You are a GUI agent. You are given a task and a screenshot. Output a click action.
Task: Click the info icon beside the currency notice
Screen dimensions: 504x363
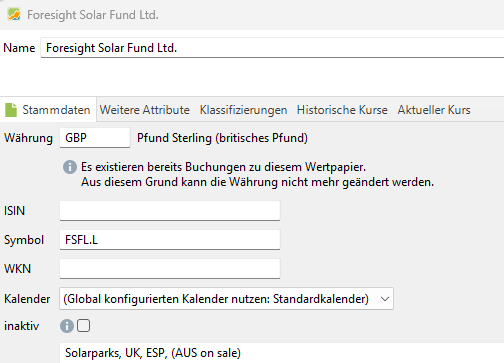70,167
